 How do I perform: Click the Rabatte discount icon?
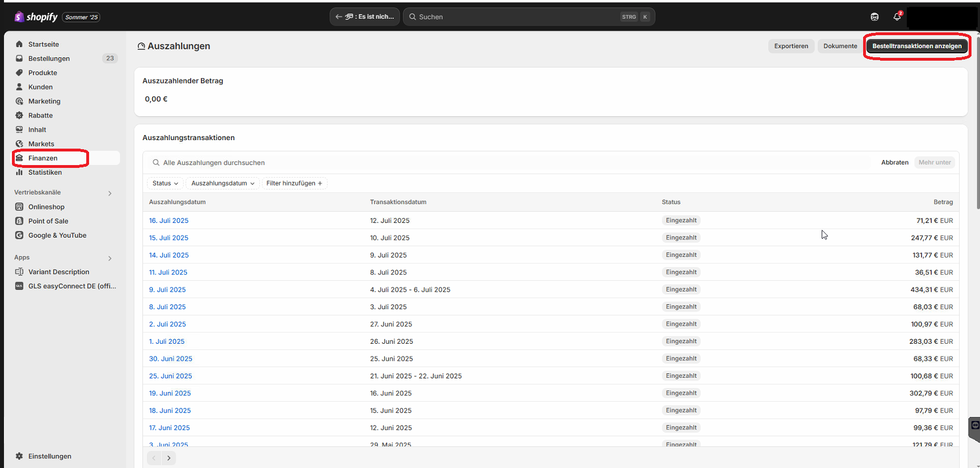pos(19,115)
